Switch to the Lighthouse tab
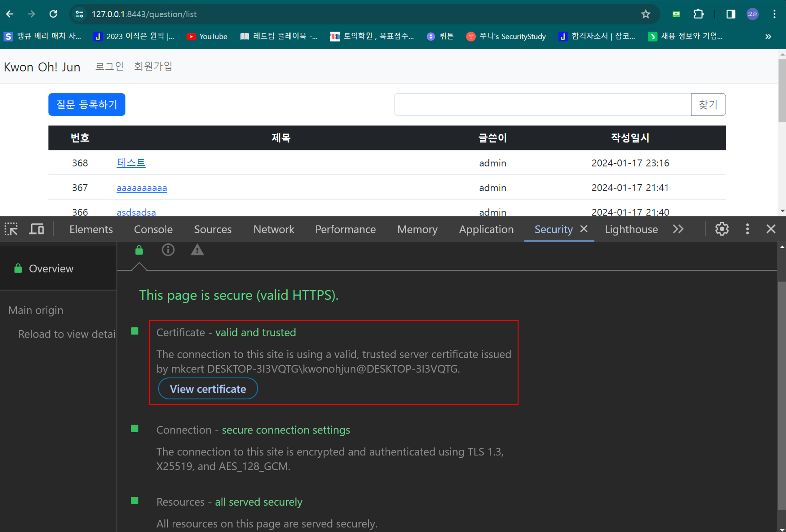This screenshot has width=786, height=532. tap(631, 229)
